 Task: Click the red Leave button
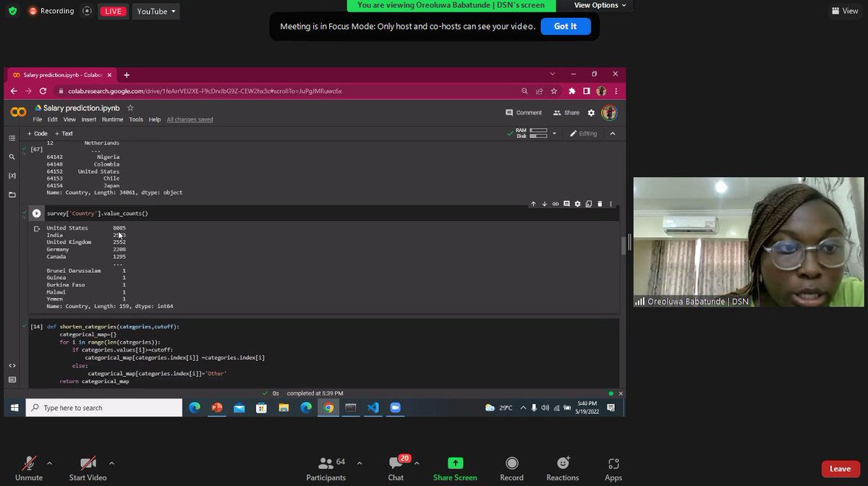(x=840, y=469)
